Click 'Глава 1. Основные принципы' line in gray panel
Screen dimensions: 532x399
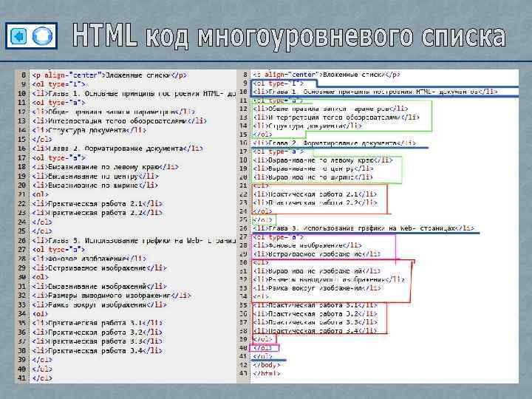[x=134, y=93]
